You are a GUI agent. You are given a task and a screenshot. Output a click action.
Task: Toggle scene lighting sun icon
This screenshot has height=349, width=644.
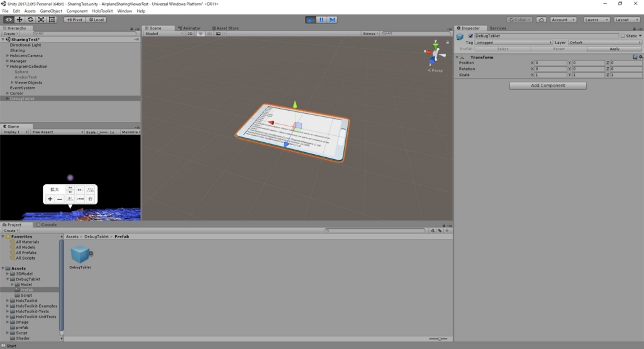coord(201,34)
